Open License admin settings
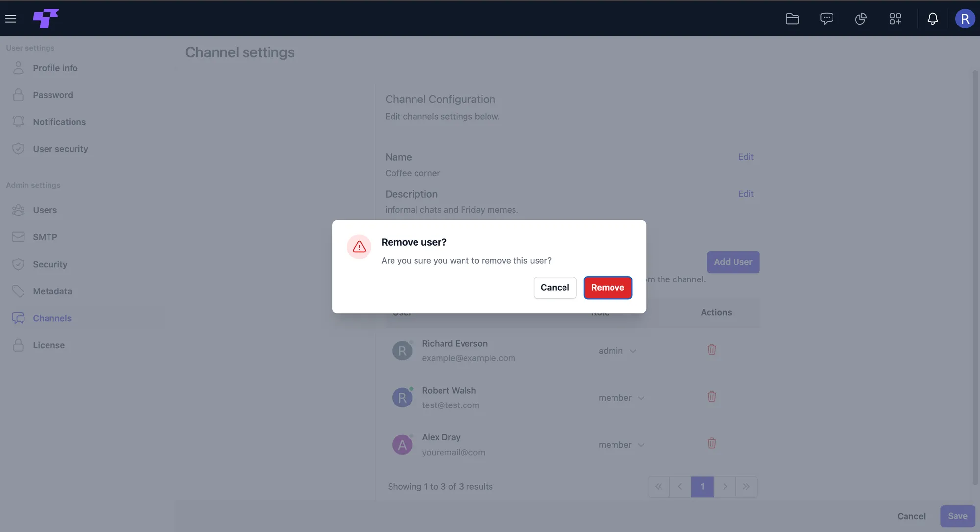The width and height of the screenshot is (980, 532). 38,346
